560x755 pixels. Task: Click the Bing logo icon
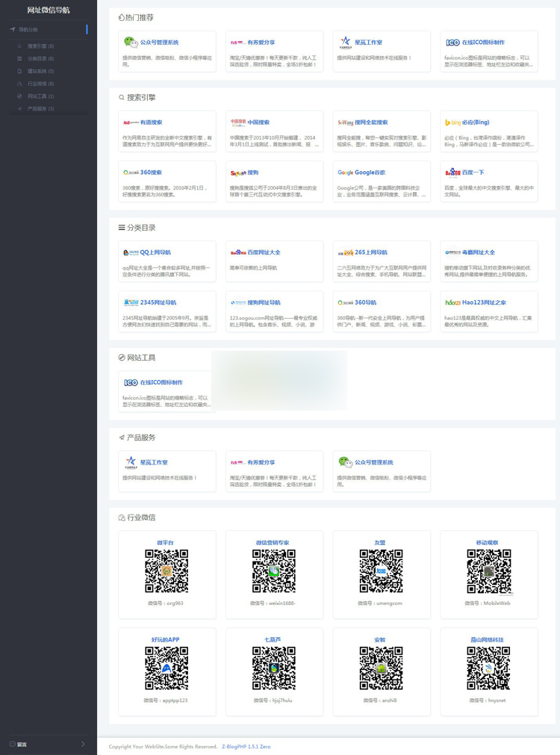coord(452,122)
